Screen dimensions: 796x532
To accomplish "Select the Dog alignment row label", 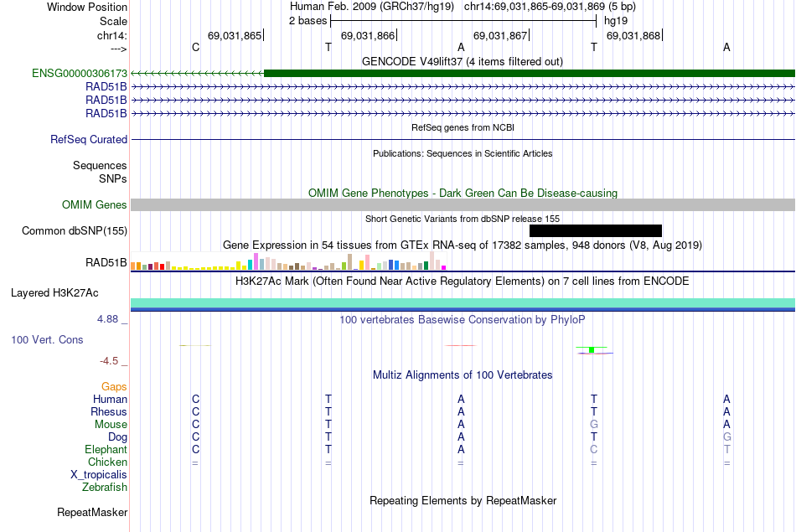I will 117,437.
